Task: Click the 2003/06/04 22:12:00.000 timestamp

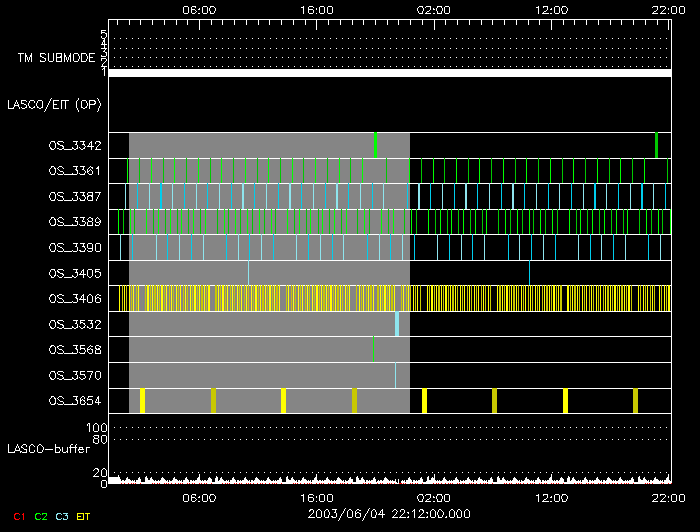Action: [x=389, y=513]
